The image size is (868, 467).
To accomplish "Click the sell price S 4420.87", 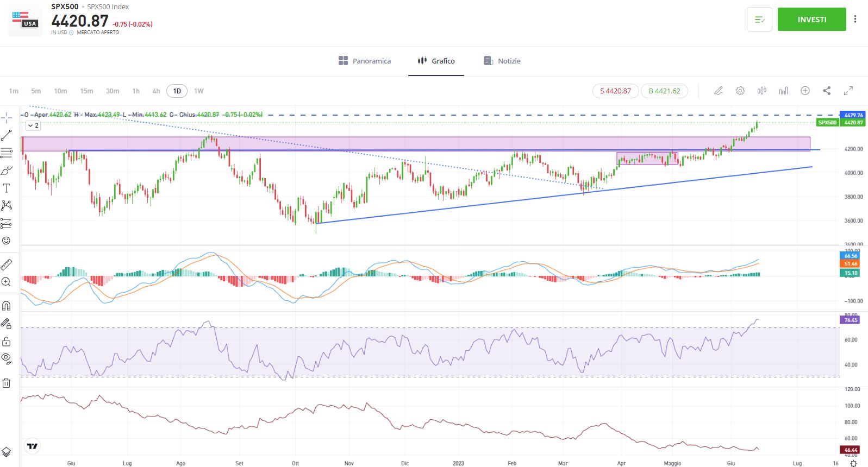I will pyautogui.click(x=615, y=91).
